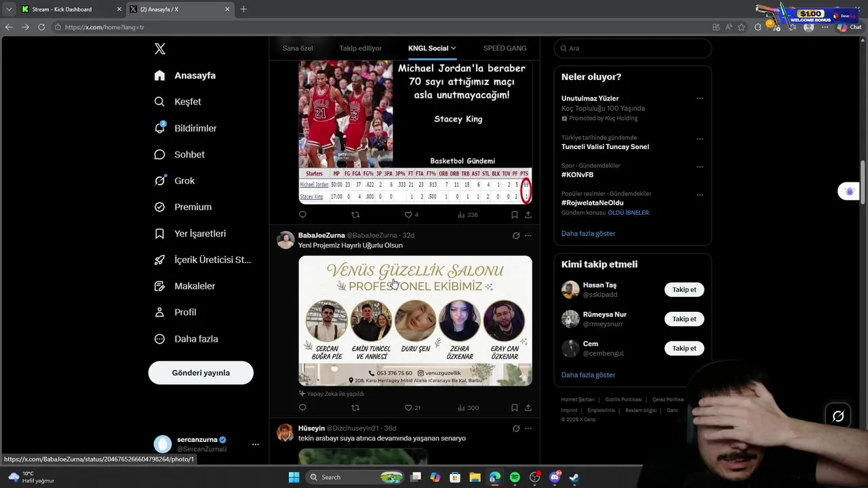Open Steam from taskbar

574,477
